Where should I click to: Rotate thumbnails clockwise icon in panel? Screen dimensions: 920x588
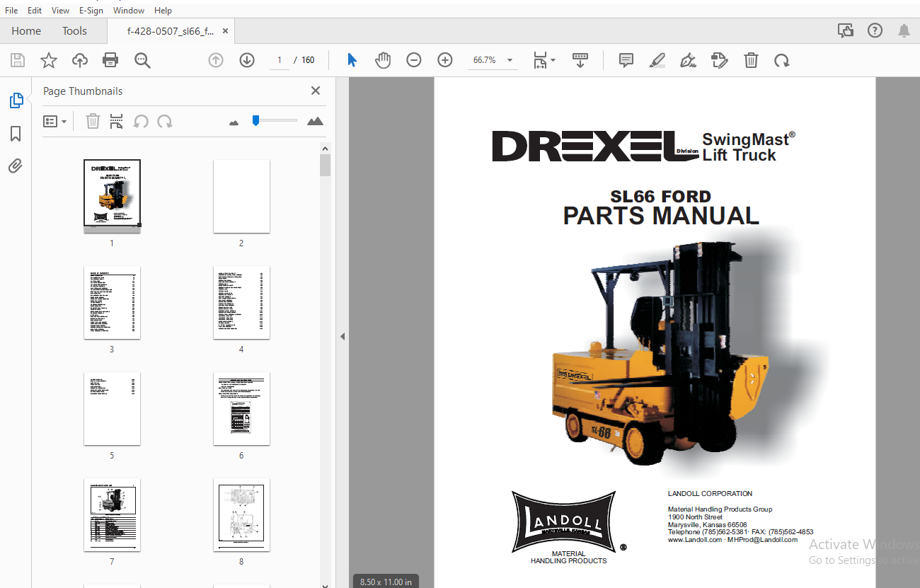(x=165, y=122)
